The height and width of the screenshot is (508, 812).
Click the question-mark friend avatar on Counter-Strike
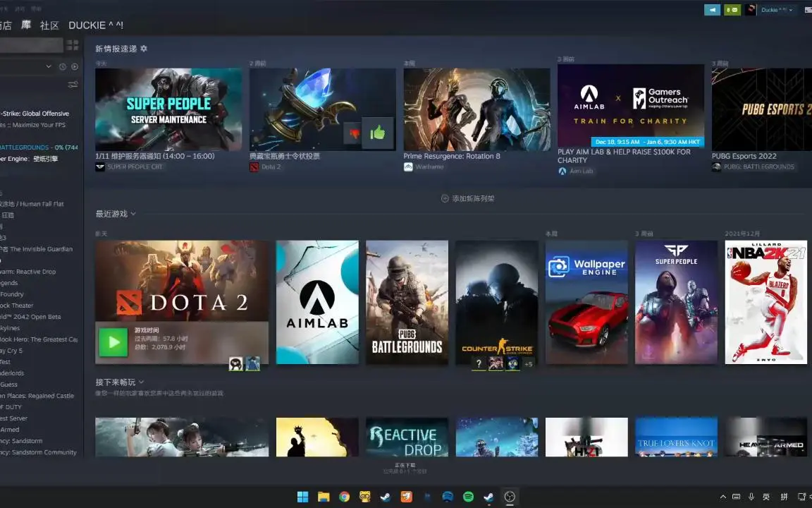[479, 364]
